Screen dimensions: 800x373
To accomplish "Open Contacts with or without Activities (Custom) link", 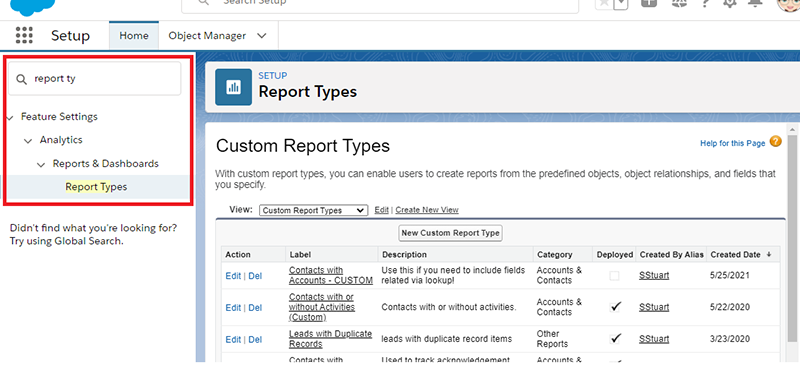I will click(322, 307).
